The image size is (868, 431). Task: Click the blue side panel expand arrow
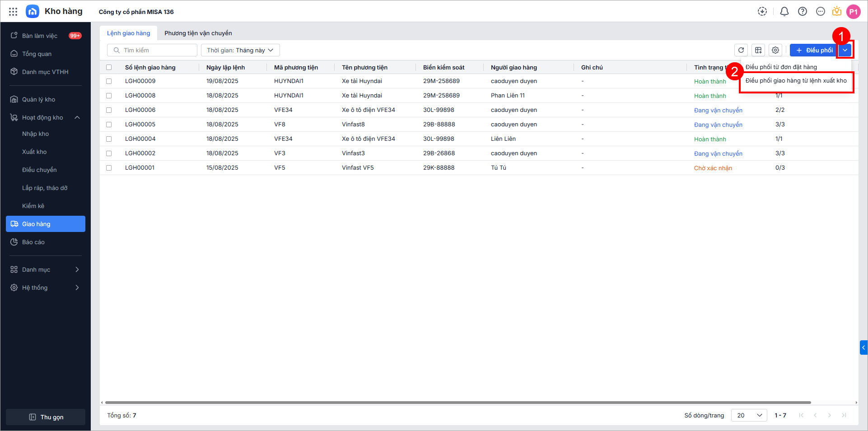coord(863,348)
